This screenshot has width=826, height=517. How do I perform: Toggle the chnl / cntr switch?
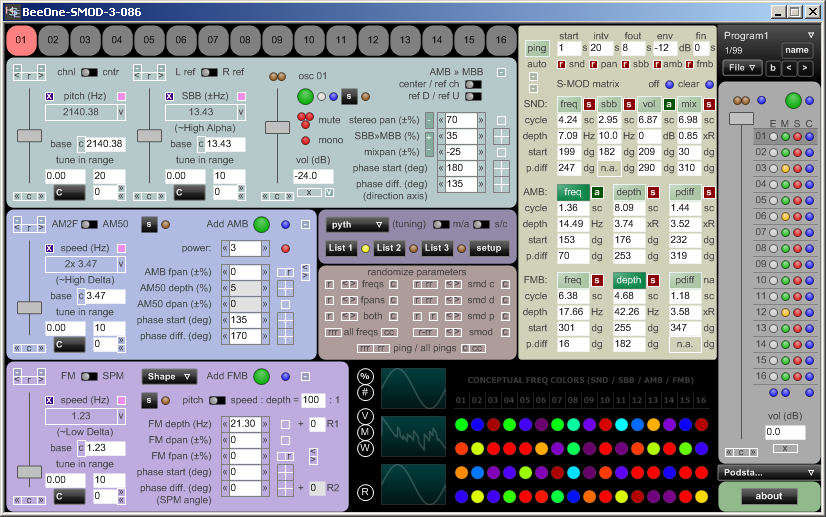click(x=89, y=72)
